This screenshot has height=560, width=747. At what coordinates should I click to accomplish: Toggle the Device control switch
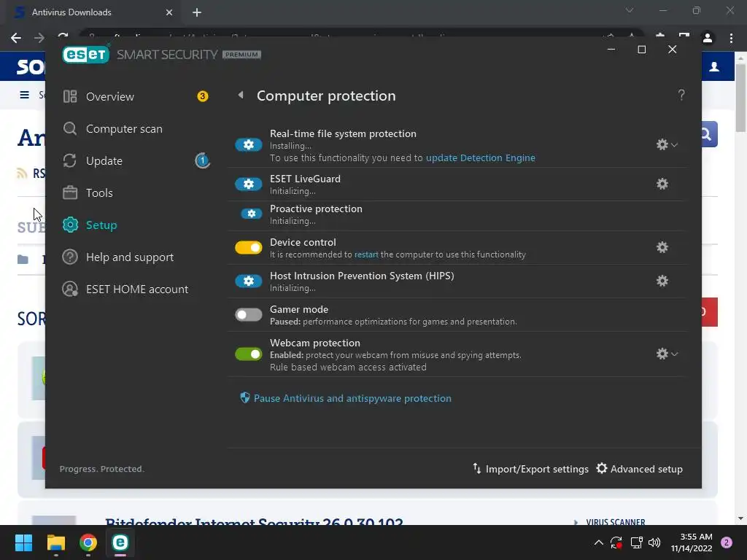(248, 248)
